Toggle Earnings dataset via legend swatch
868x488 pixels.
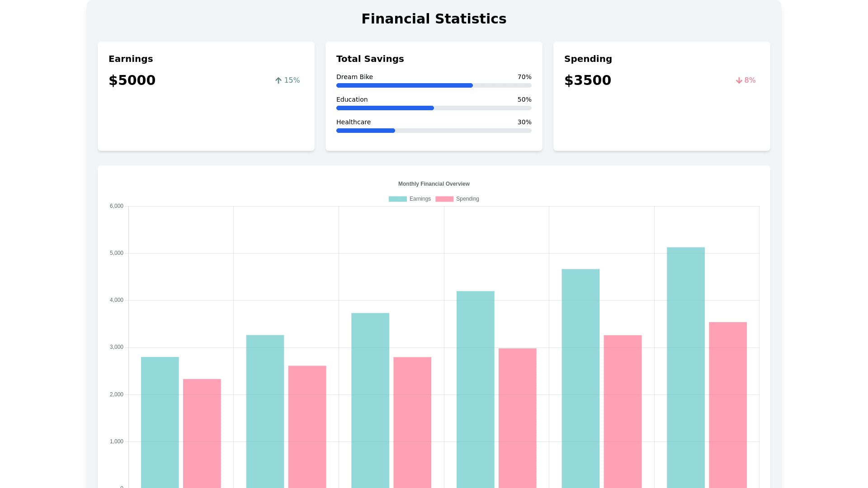(397, 199)
